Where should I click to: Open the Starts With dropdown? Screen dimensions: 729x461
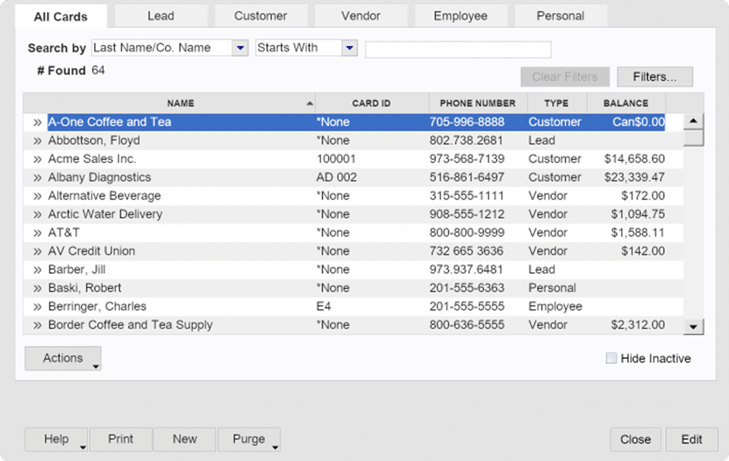(x=349, y=48)
